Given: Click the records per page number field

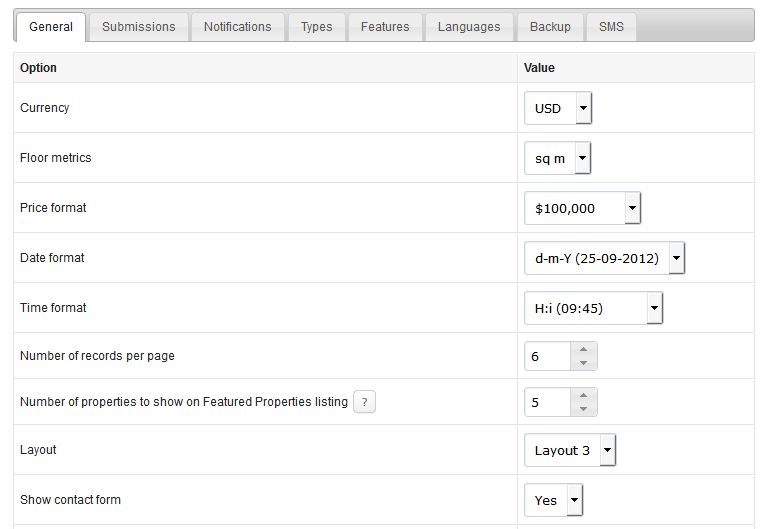Looking at the screenshot, I should (547, 356).
